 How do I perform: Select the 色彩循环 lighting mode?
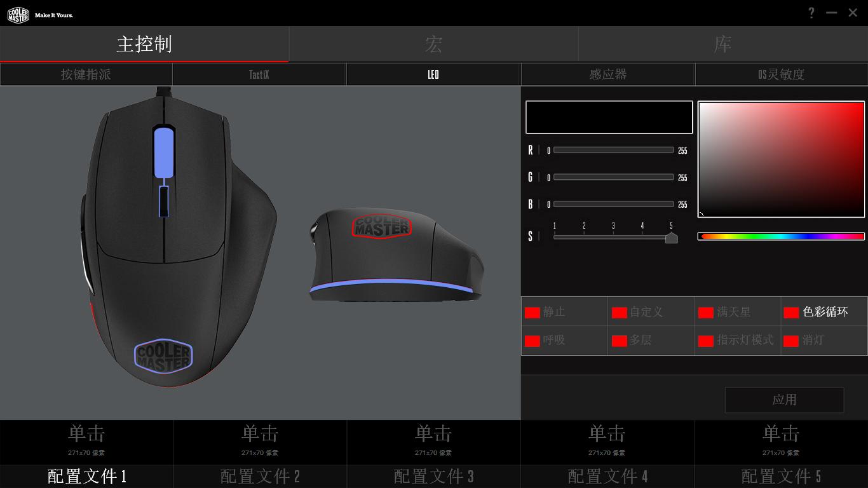(824, 312)
